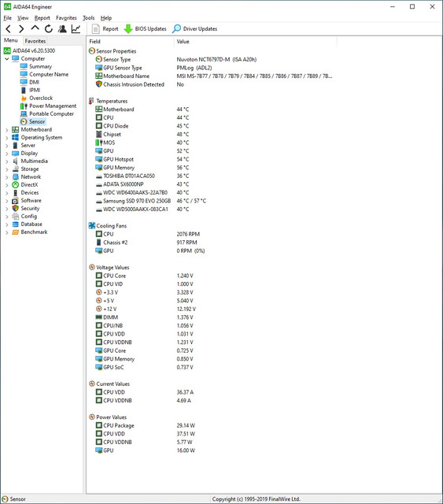Expand the Multimedia tree node
The width and height of the screenshot is (443, 504).
pos(7,161)
